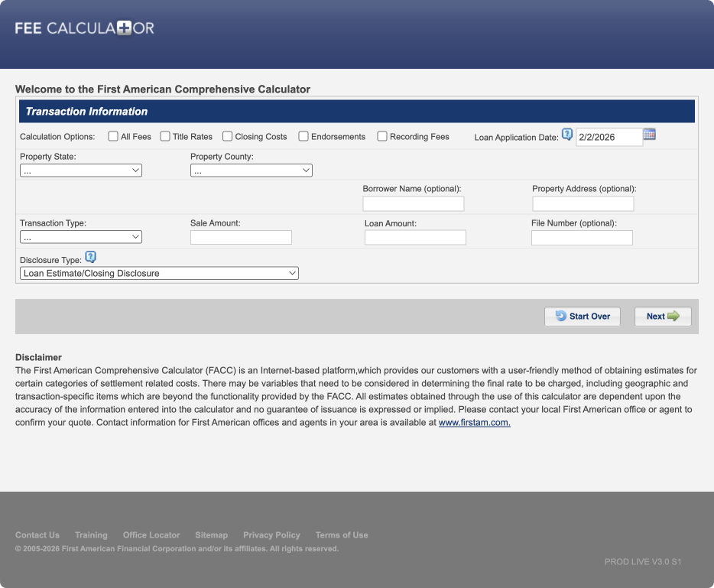Open the calendar picker for Loan Application Date
The image size is (714, 588).
(649, 134)
